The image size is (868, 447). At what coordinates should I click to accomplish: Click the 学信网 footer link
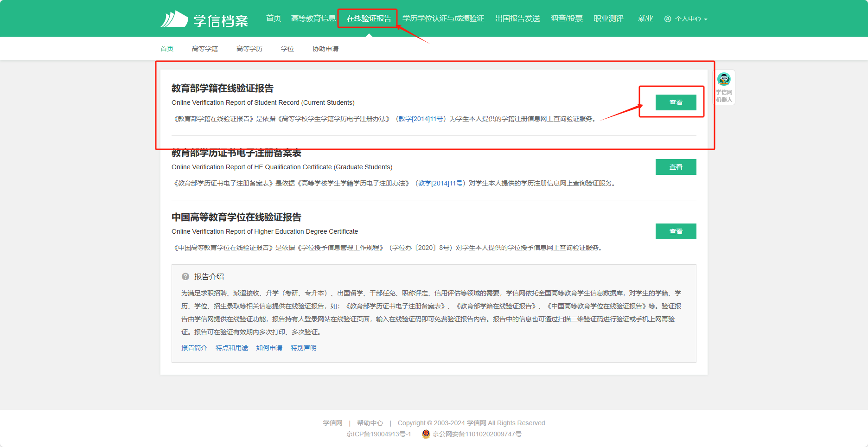tap(332, 423)
